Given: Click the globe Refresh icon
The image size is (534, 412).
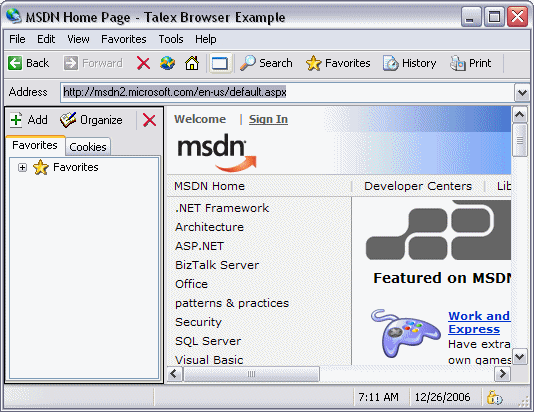Looking at the screenshot, I should pyautogui.click(x=167, y=63).
